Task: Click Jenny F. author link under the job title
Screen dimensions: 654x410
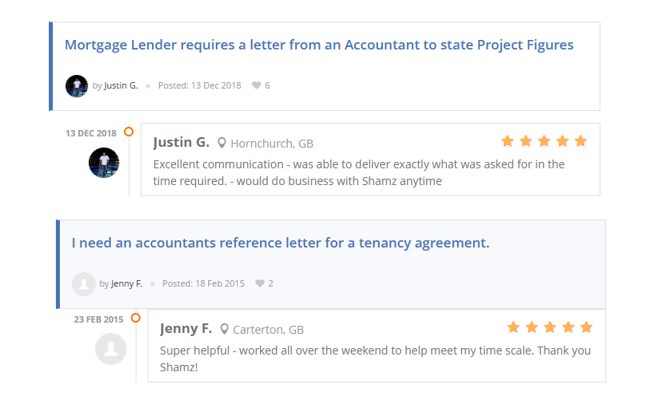Action: point(127,284)
